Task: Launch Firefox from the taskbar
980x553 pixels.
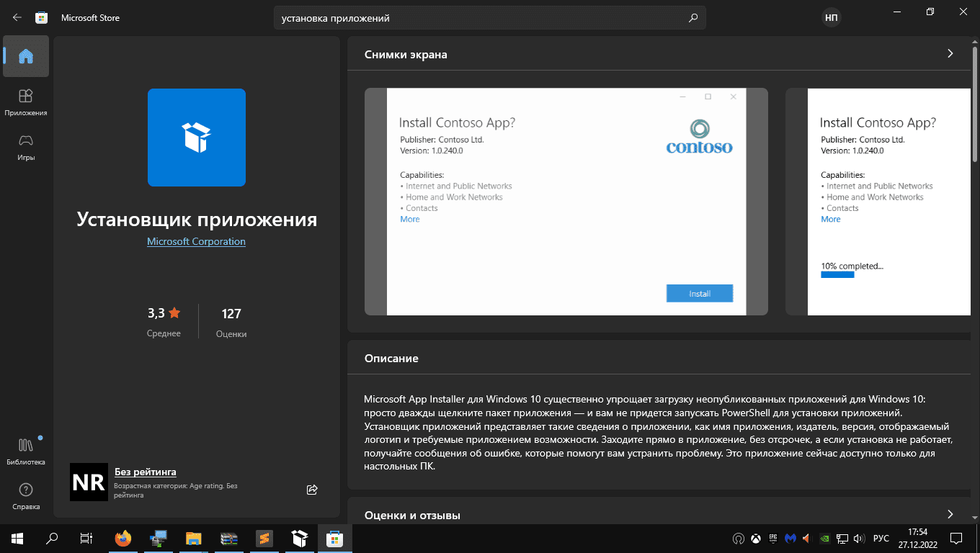Action: [x=124, y=538]
